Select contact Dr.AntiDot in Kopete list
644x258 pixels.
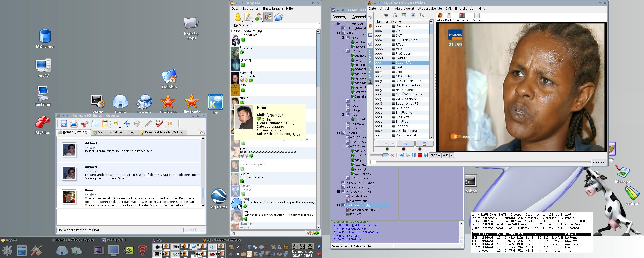click(273, 40)
